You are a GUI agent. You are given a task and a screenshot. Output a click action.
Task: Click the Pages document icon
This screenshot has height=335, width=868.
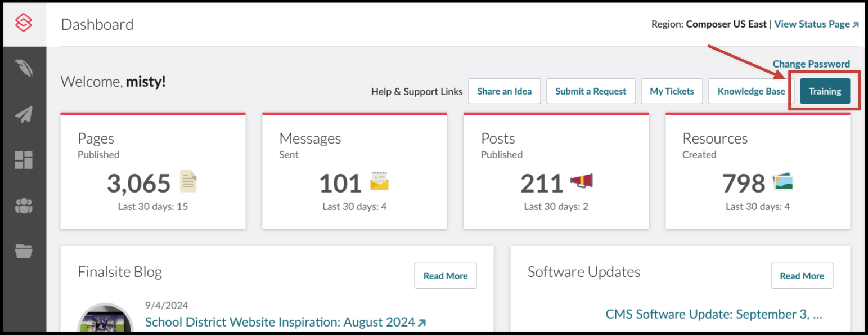point(188,182)
